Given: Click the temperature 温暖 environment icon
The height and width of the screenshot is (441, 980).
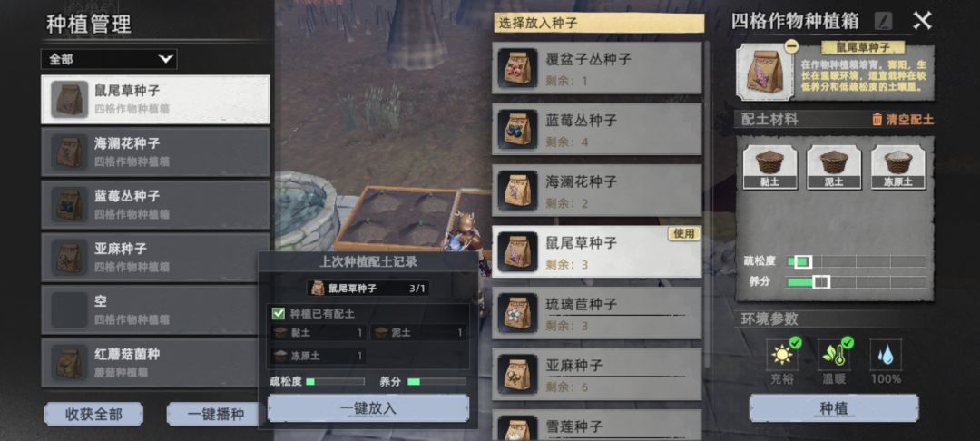Looking at the screenshot, I should [x=834, y=354].
